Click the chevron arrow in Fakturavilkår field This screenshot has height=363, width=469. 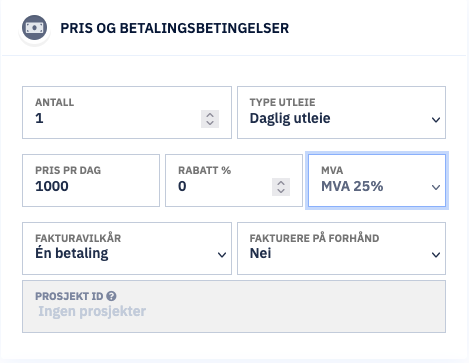(x=222, y=255)
